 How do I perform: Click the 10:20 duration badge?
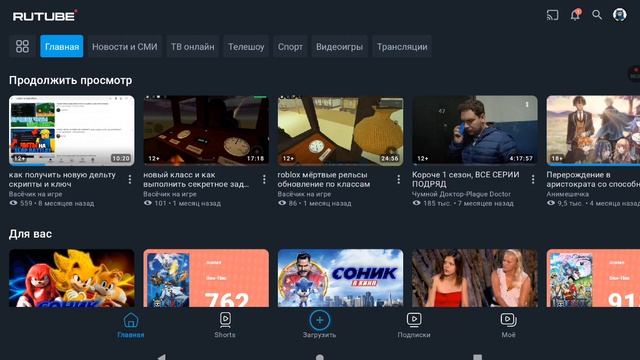[x=121, y=158]
